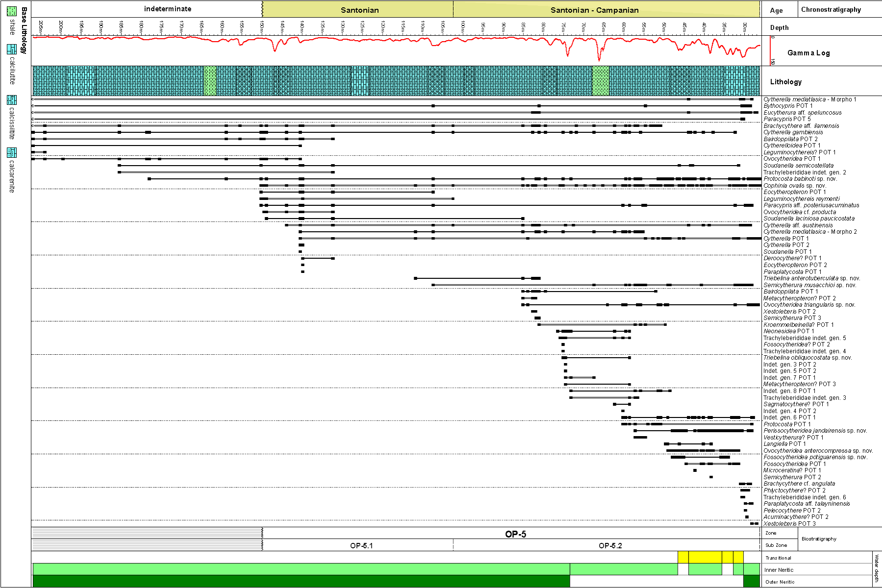Viewport: 882px width, 588px height.
Task: Select the Xestoleberis POT 3 species label
Action: tap(789, 523)
